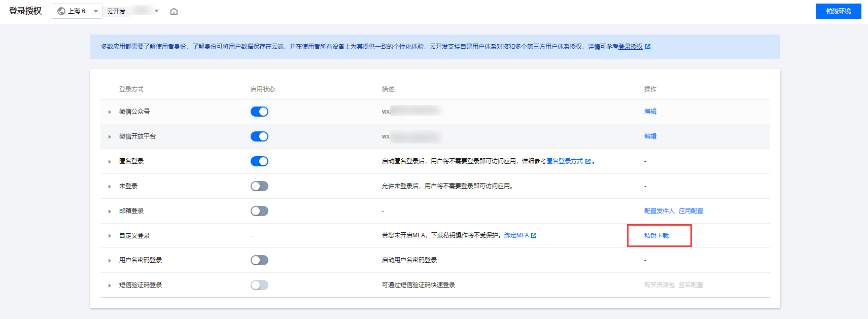Expand the 微信开放平台 row

pyautogui.click(x=110, y=137)
